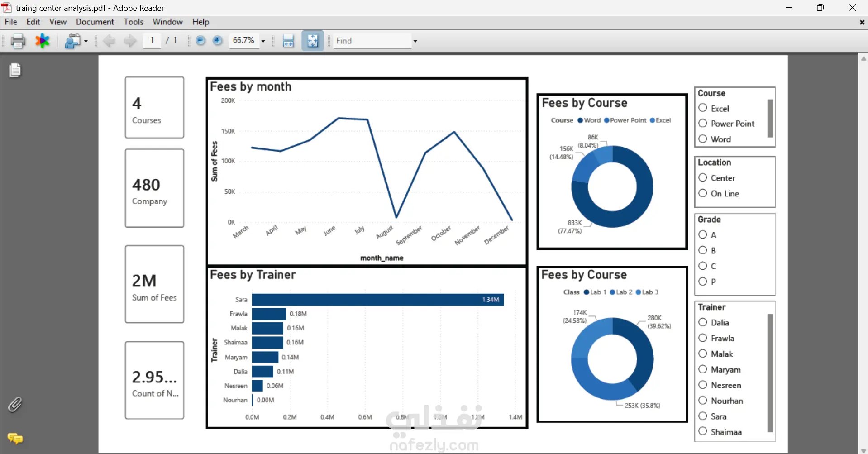
Task: Go to next page with the right arrow
Action: click(x=130, y=41)
